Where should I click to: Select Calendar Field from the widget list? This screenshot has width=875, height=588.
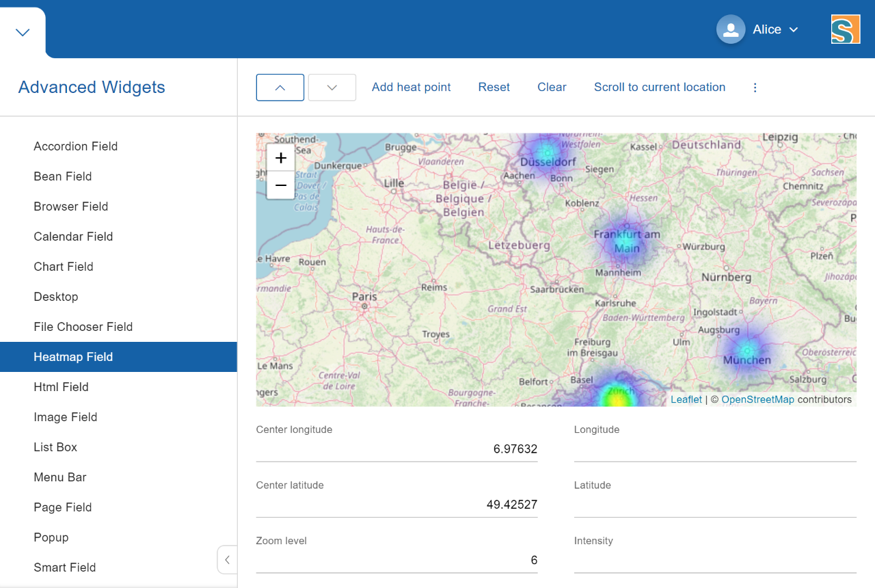tap(73, 237)
